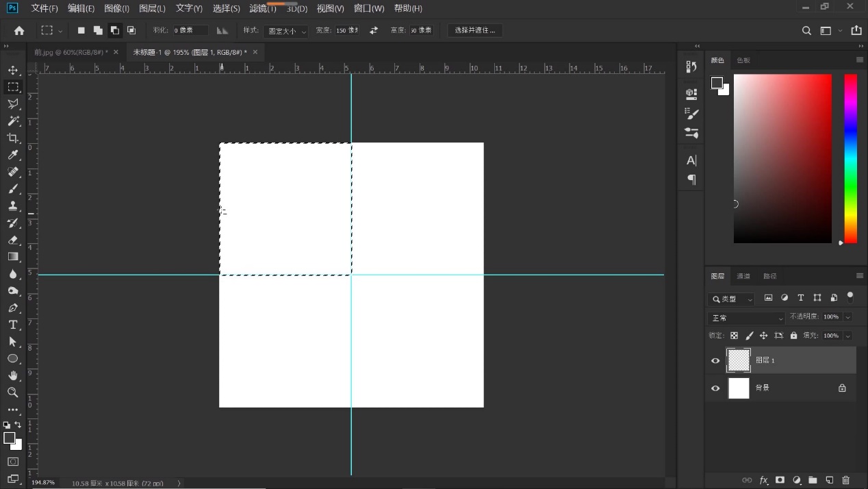Select the Zoom tool in toolbar
Viewport: 868px width, 489px height.
[13, 392]
